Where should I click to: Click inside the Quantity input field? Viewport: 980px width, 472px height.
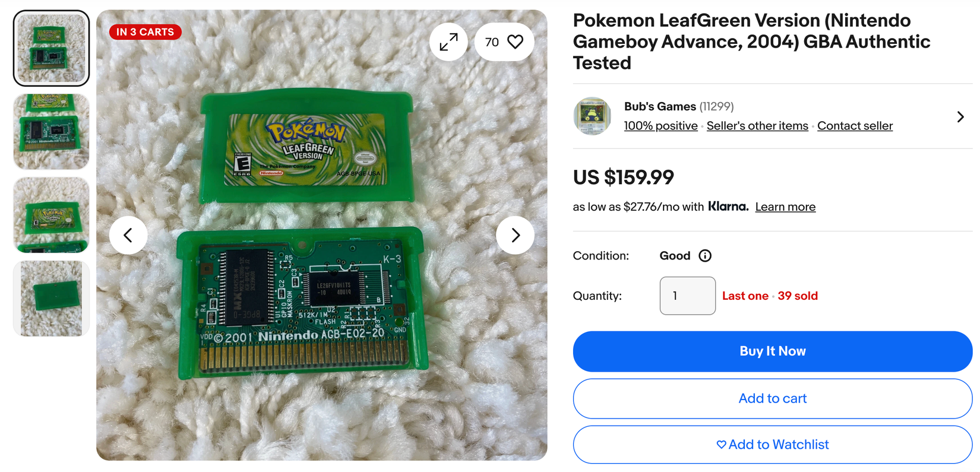click(x=687, y=296)
